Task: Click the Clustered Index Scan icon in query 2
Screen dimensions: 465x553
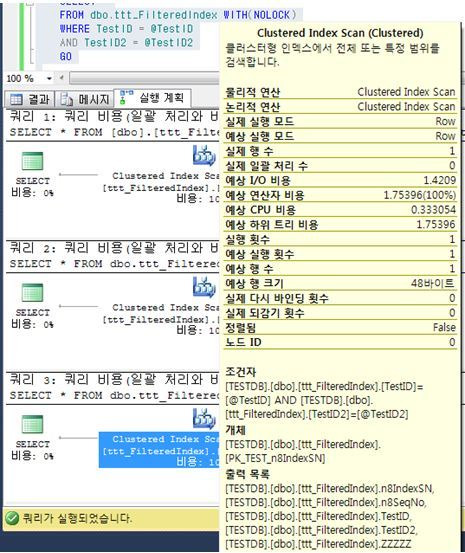Action: pyautogui.click(x=204, y=287)
